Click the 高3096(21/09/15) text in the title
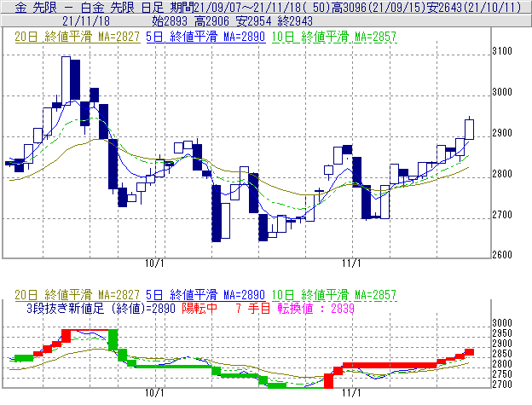This screenshot has width=532, height=405. pos(379,7)
